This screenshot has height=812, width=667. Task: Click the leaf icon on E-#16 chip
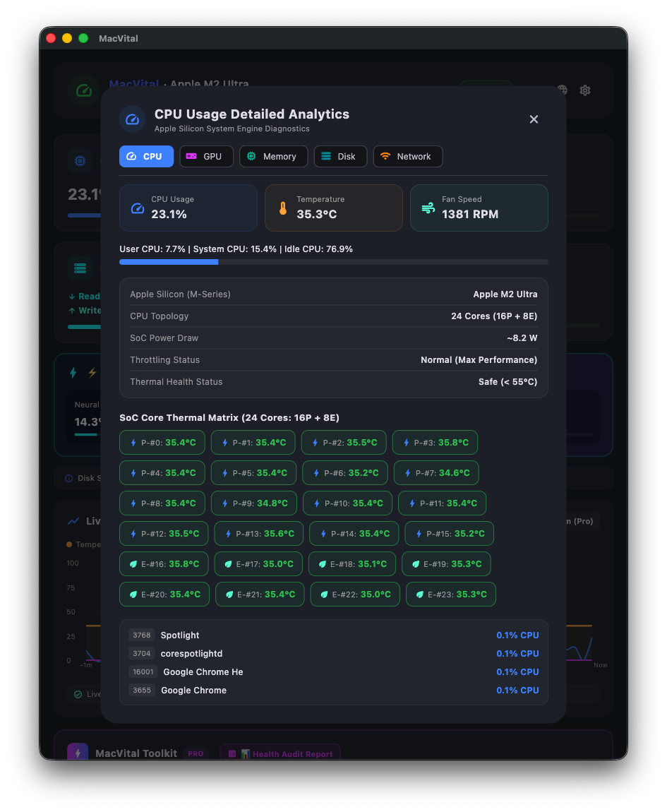[133, 564]
